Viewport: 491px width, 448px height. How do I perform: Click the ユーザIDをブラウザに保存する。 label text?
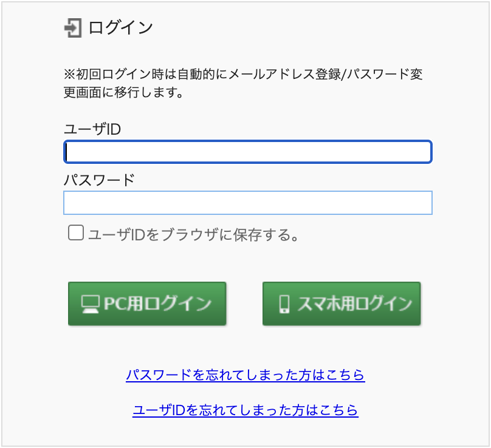[x=193, y=234]
